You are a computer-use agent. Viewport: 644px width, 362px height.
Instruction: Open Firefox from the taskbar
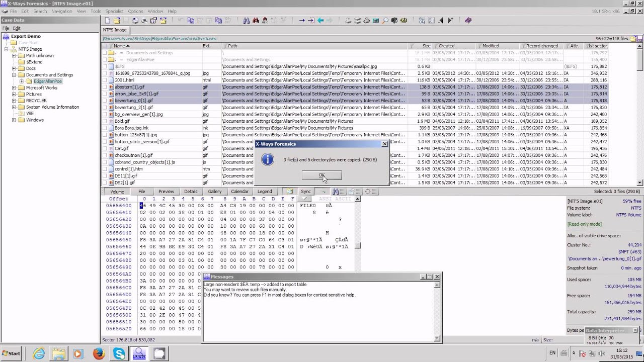tap(99, 353)
